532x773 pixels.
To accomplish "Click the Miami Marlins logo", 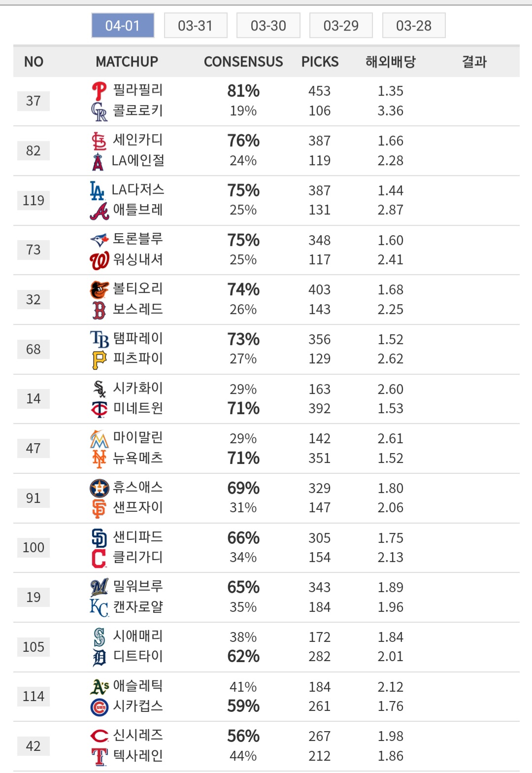I will pyautogui.click(x=99, y=438).
